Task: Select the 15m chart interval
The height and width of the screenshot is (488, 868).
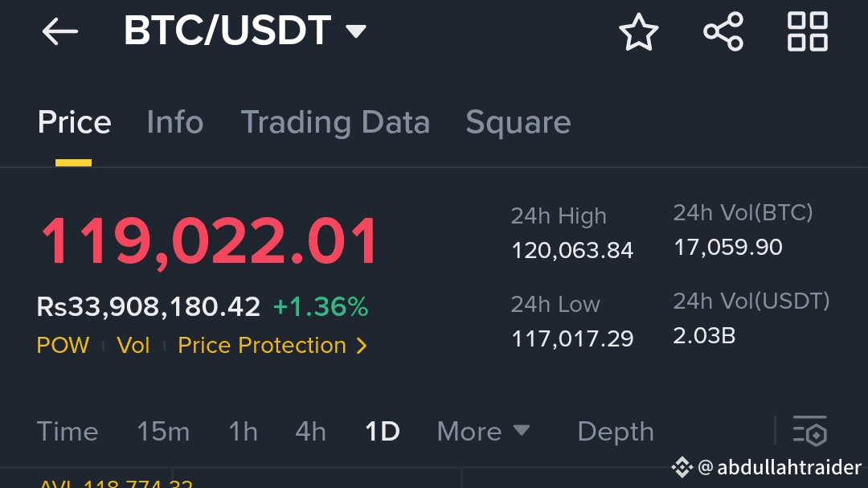Action: 163,432
